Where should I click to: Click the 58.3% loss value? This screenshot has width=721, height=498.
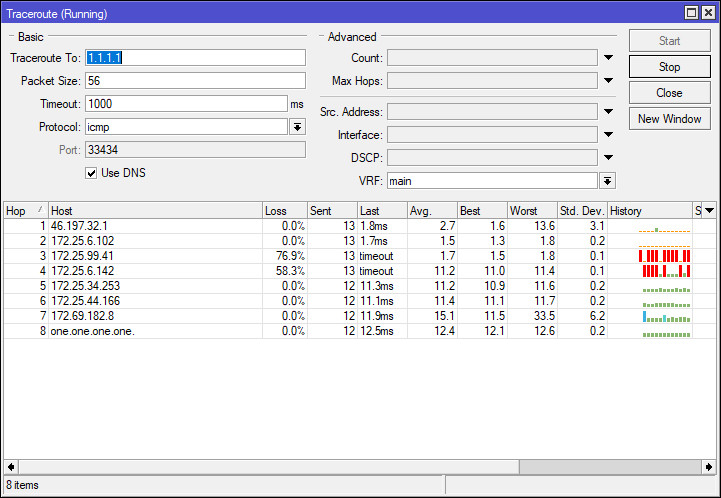click(x=290, y=271)
